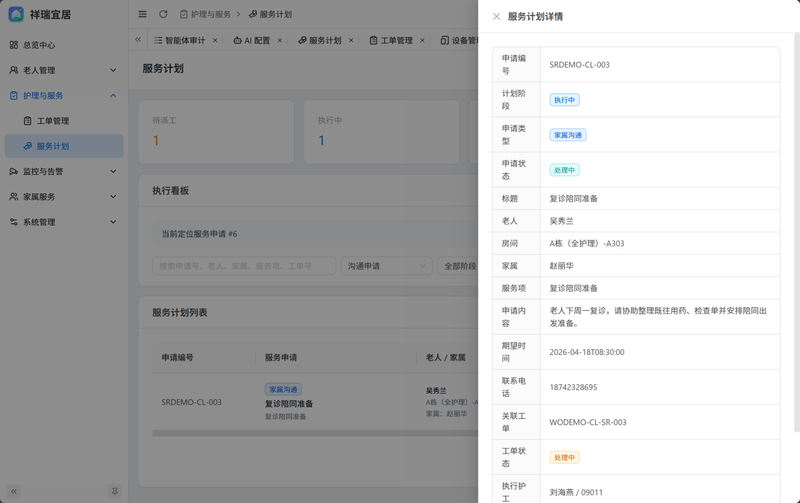This screenshot has width=800, height=503.
Task: Click the 执行中 stage tag in details
Action: click(x=564, y=100)
